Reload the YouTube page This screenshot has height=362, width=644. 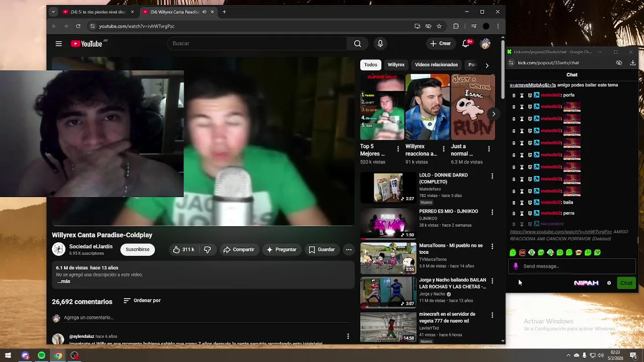coord(78,26)
